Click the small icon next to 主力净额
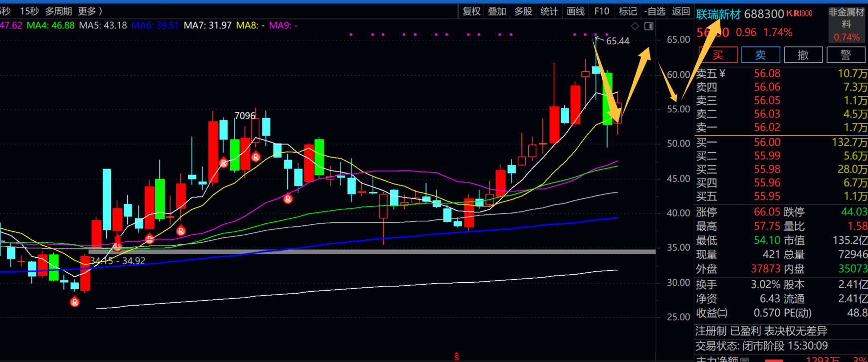 (744, 359)
